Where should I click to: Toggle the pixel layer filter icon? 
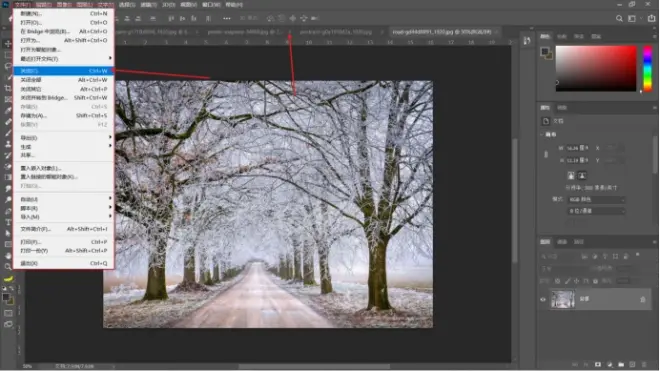coord(585,256)
